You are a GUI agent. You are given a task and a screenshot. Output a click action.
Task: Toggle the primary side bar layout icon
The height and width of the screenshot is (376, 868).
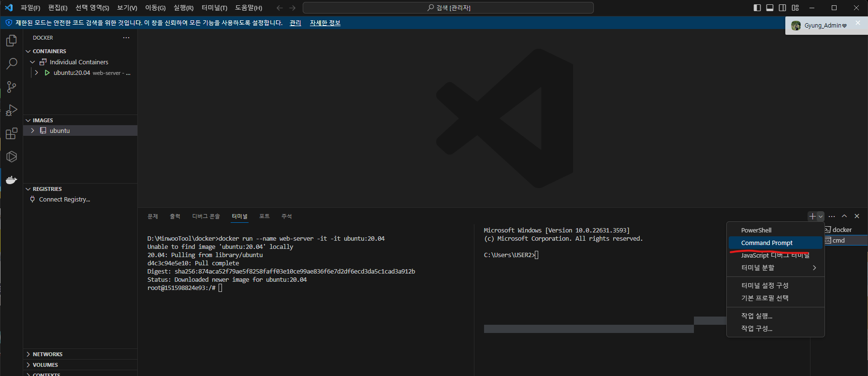[757, 8]
